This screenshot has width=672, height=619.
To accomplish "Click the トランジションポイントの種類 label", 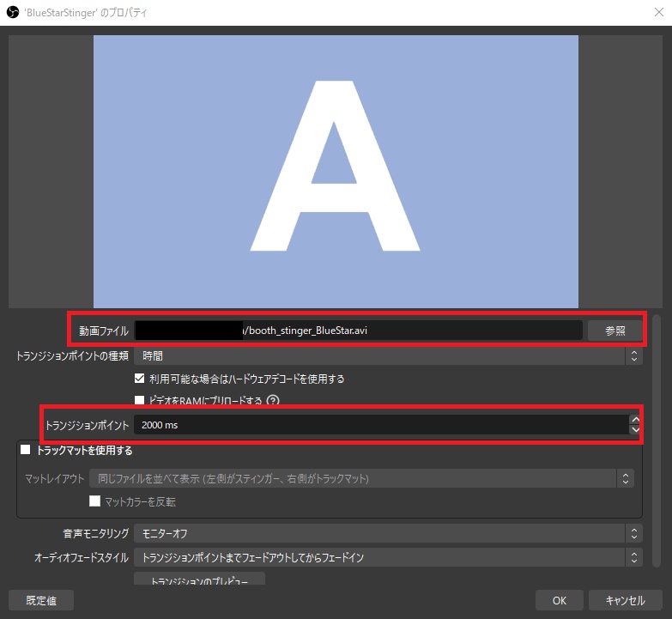I will click(x=72, y=355).
